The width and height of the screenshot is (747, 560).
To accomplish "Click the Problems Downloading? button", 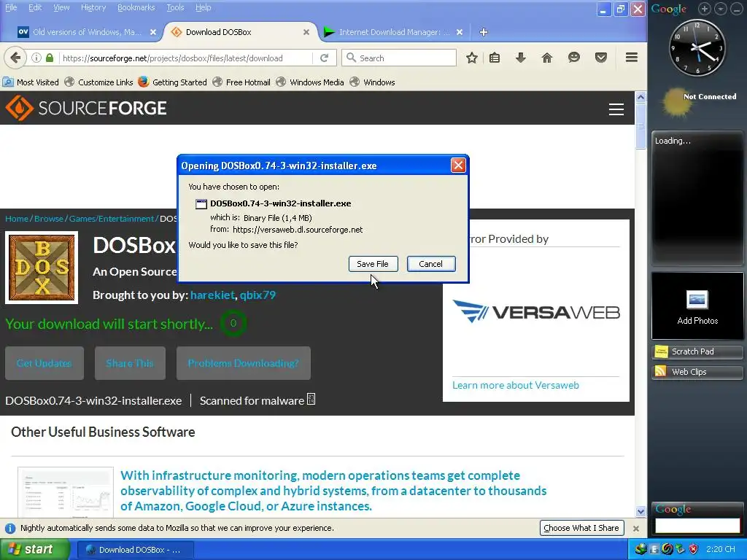I will [x=244, y=363].
